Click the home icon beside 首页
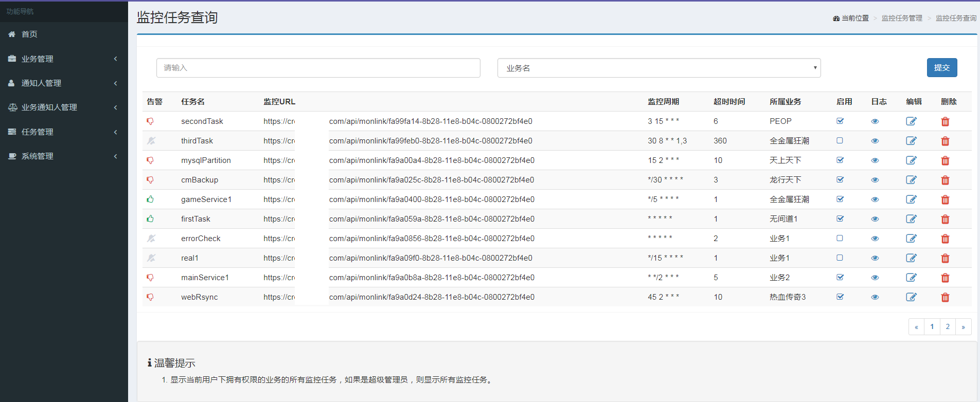This screenshot has width=980, height=402. tap(12, 34)
